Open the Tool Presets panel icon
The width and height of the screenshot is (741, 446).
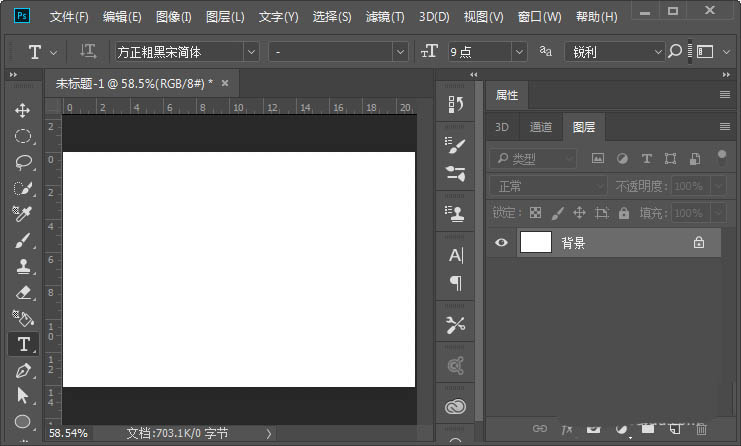point(455,325)
